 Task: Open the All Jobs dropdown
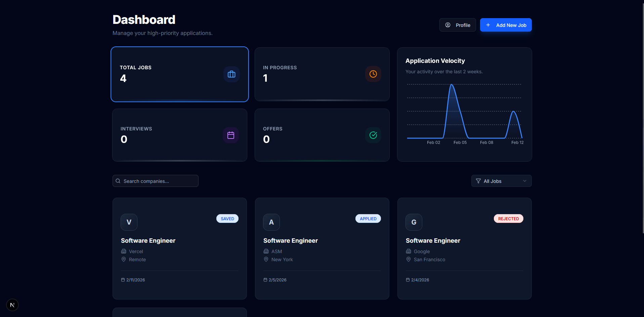click(501, 181)
